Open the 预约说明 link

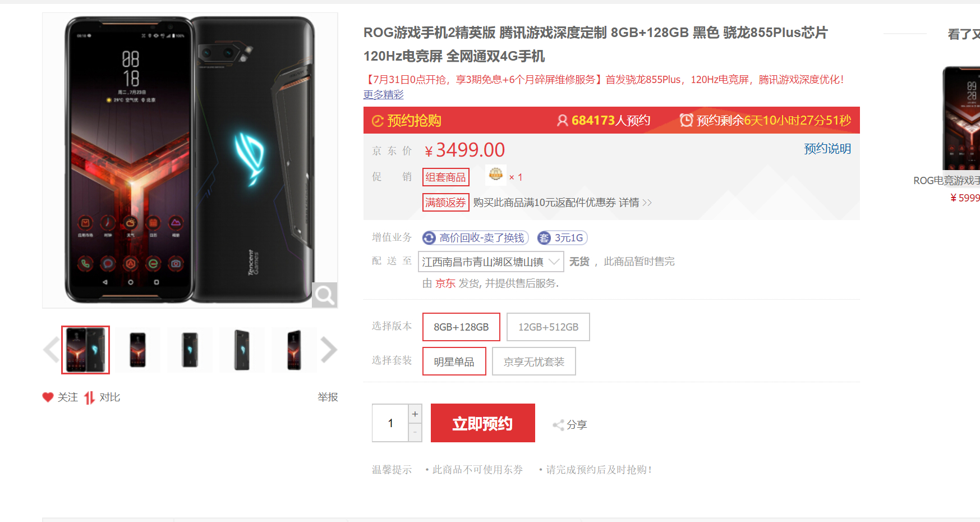(x=827, y=149)
